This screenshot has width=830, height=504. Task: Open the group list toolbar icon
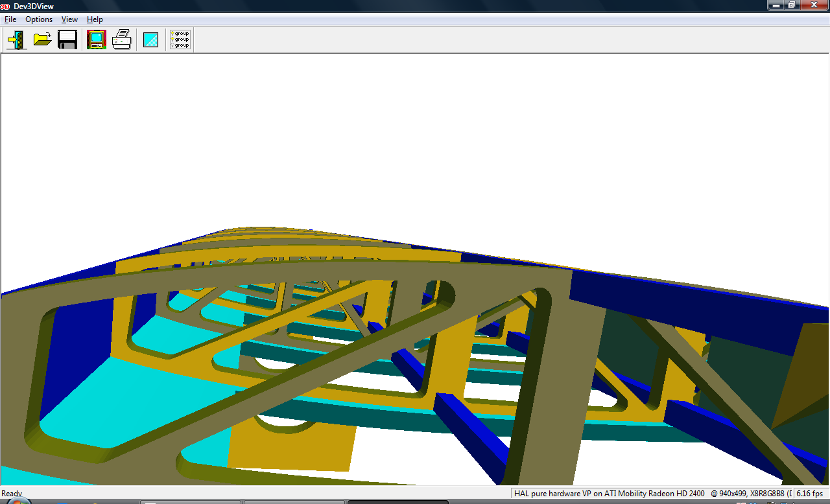pos(180,40)
